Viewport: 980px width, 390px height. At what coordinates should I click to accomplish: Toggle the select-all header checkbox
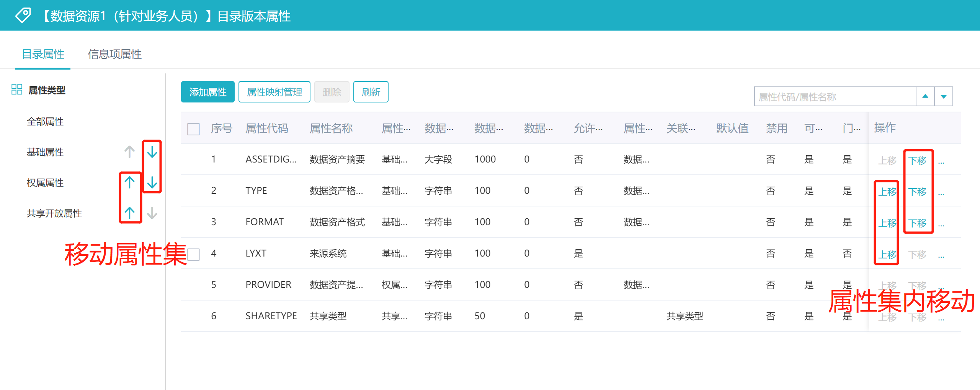click(x=193, y=129)
